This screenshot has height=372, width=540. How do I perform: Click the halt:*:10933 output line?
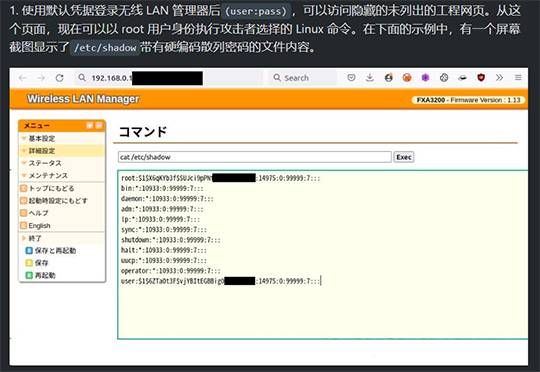[x=164, y=250]
